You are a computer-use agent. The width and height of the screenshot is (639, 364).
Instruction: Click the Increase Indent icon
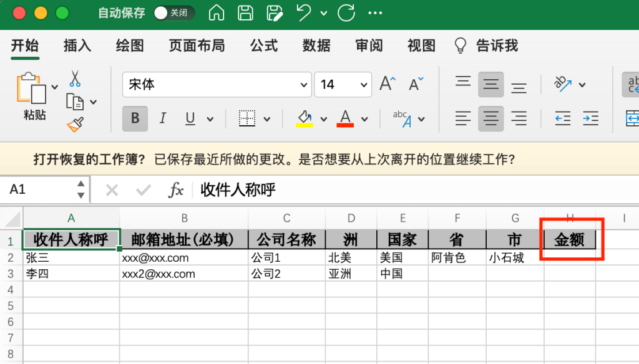click(x=590, y=118)
